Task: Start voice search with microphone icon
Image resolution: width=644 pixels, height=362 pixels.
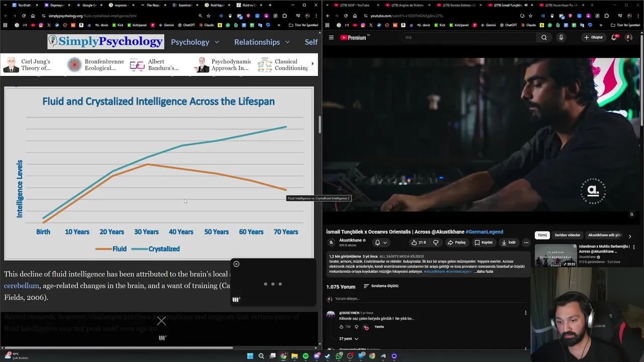Action: tap(561, 37)
